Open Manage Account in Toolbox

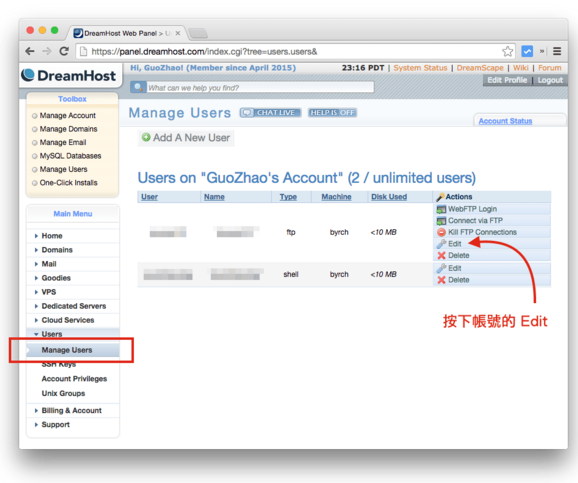click(x=67, y=115)
